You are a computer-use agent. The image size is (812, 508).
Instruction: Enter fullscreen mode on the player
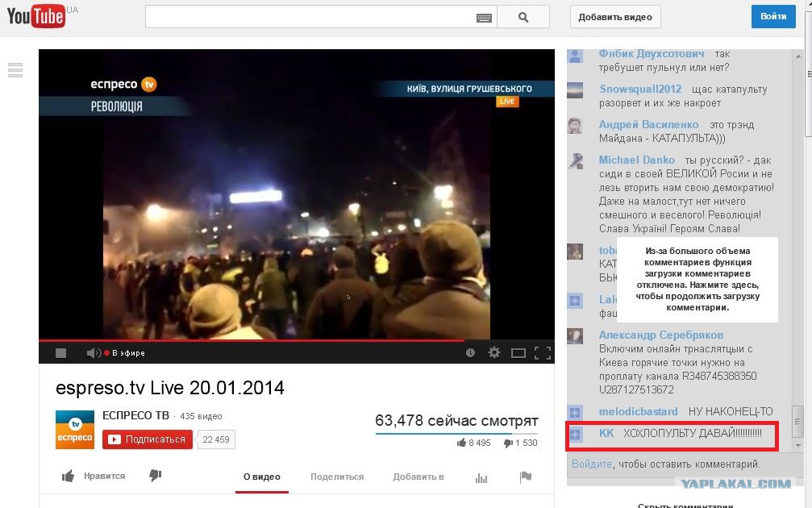pyautogui.click(x=542, y=353)
